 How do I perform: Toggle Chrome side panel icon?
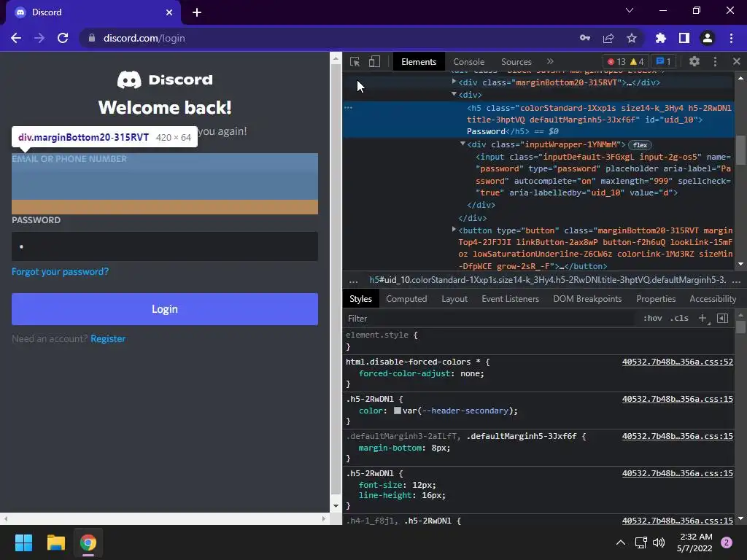point(684,38)
